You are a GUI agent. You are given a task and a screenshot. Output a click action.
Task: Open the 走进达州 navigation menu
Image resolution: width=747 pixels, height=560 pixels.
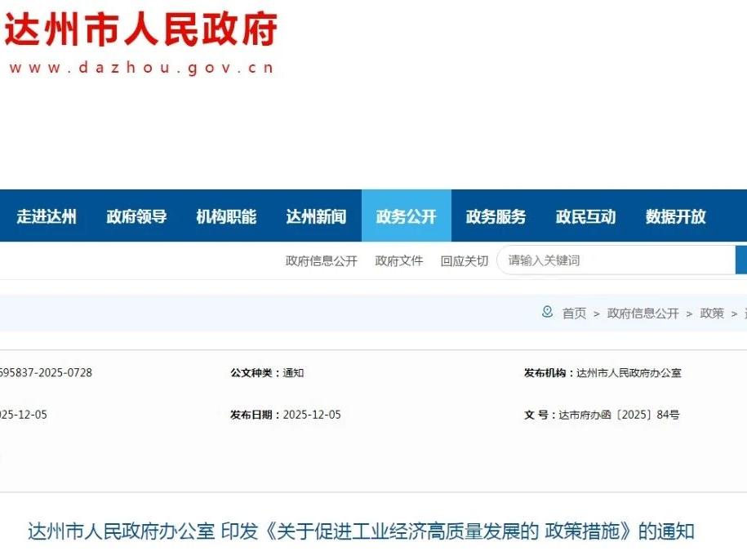[x=47, y=216]
